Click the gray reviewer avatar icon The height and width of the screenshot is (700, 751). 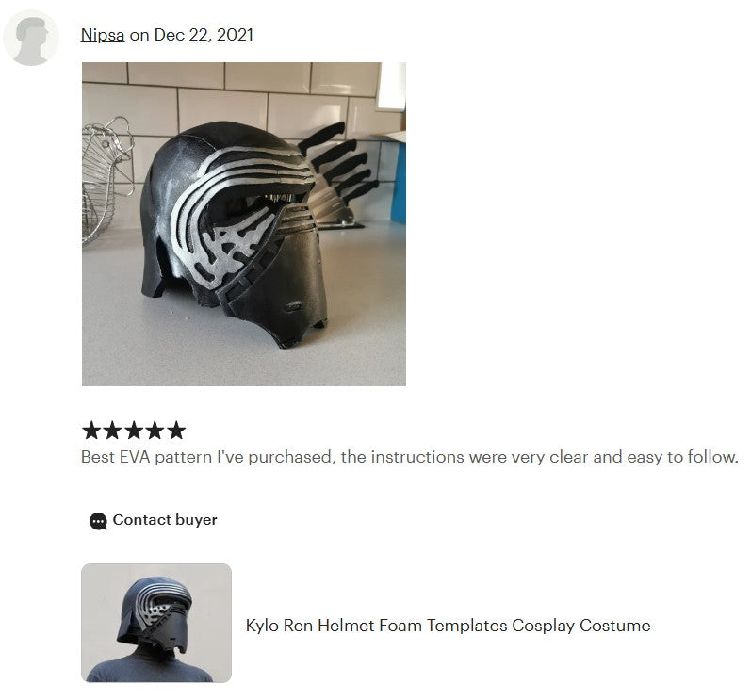(31, 38)
